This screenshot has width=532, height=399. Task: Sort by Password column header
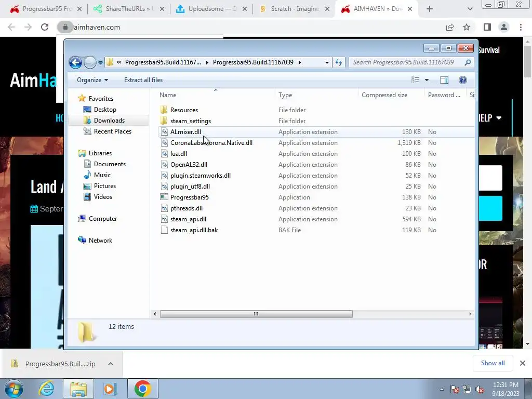[x=445, y=95]
